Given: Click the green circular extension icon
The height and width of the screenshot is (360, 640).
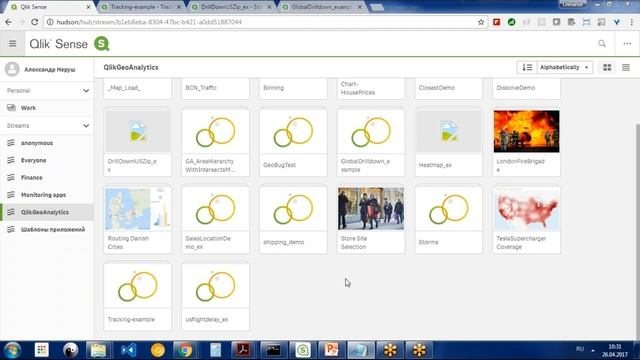Looking at the screenshot, I should point(511,22).
